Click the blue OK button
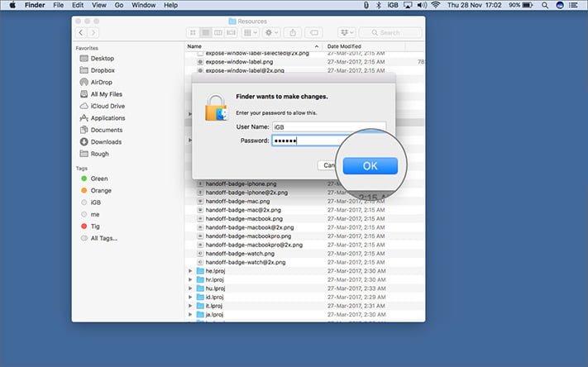 pos(370,165)
